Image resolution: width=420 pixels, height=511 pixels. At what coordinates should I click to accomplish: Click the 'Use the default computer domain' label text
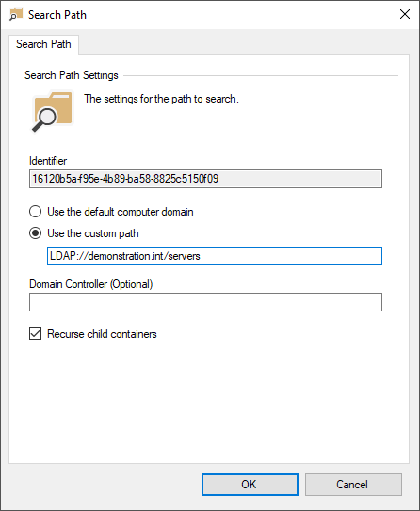point(121,212)
